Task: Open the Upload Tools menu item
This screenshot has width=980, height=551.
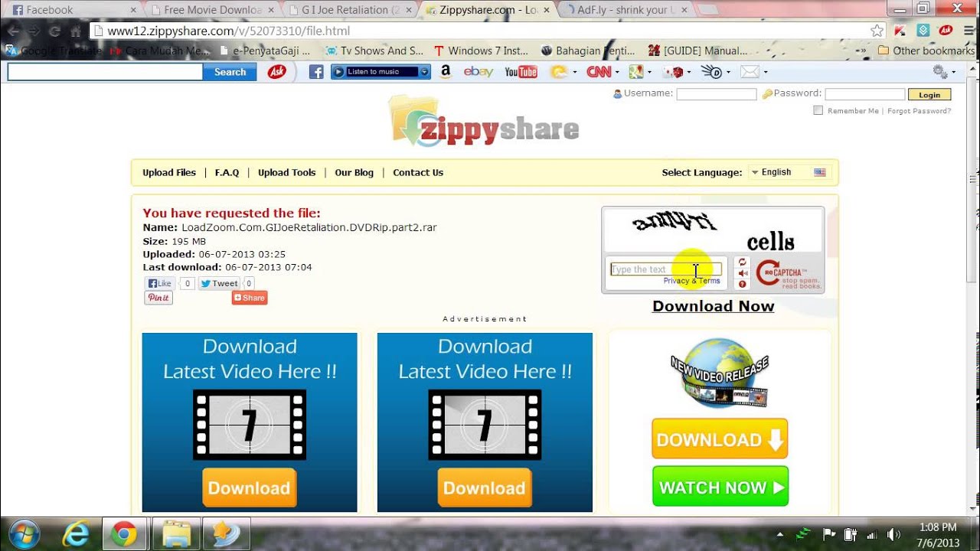Action: [286, 172]
